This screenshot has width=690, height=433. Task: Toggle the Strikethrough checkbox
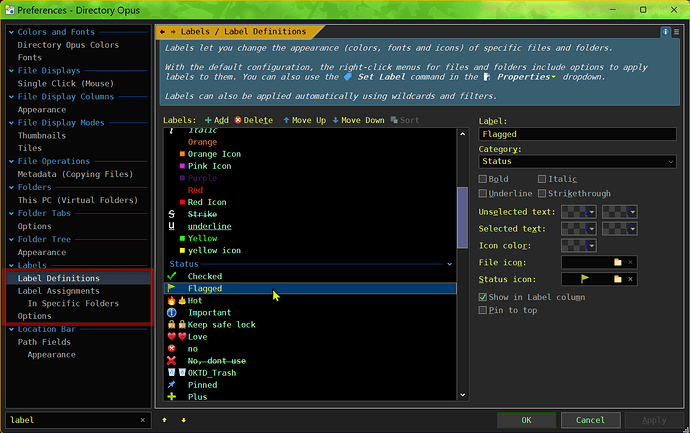(541, 194)
